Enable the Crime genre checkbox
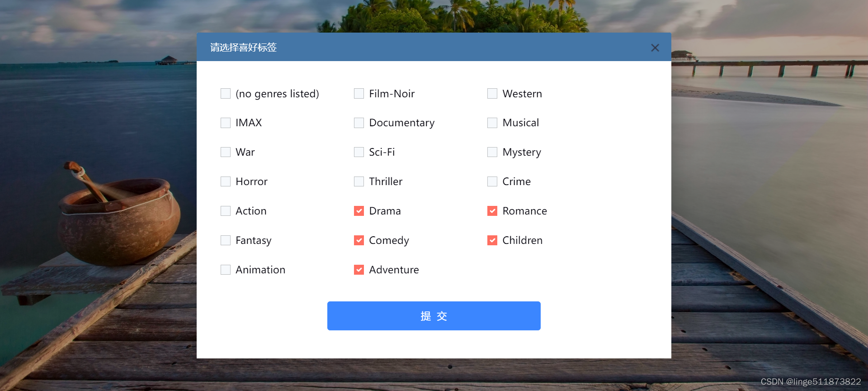Viewport: 868px width, 391px height. pyautogui.click(x=492, y=181)
